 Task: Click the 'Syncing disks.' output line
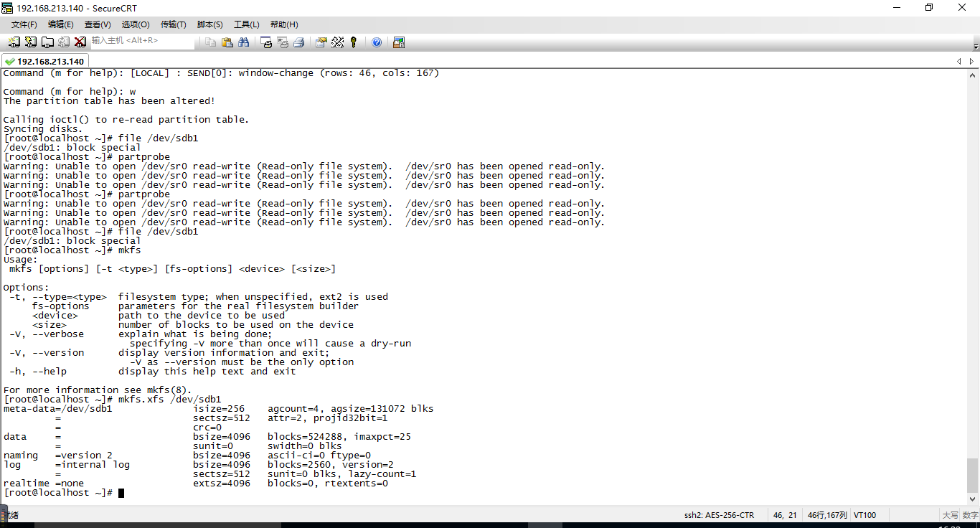click(x=43, y=129)
